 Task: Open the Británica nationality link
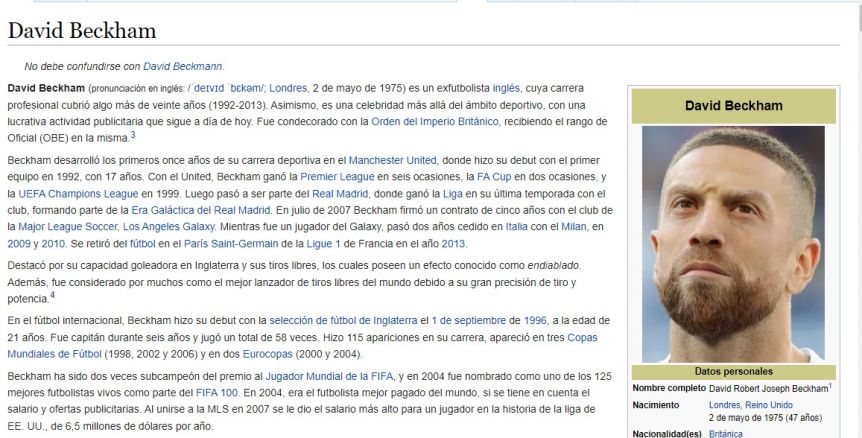(x=726, y=434)
